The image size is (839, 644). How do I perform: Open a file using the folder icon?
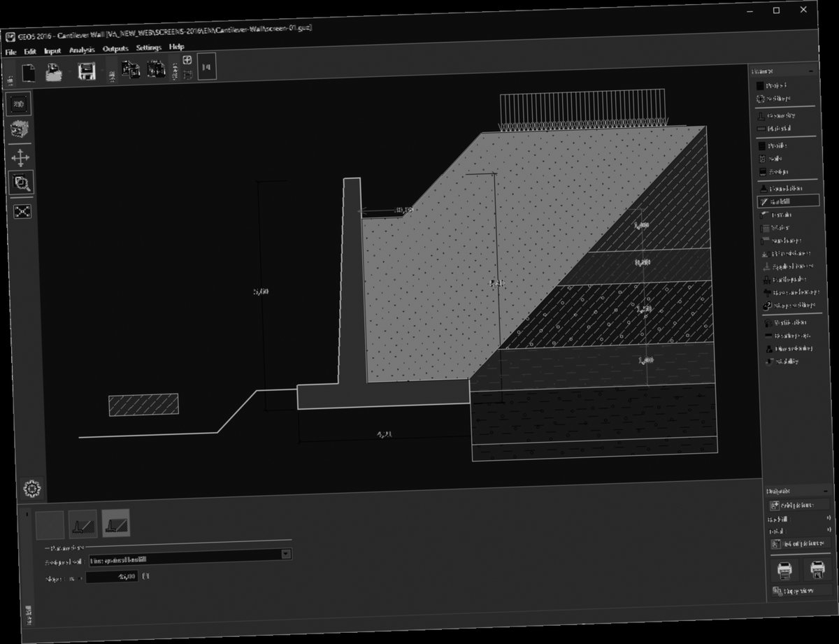[55, 72]
